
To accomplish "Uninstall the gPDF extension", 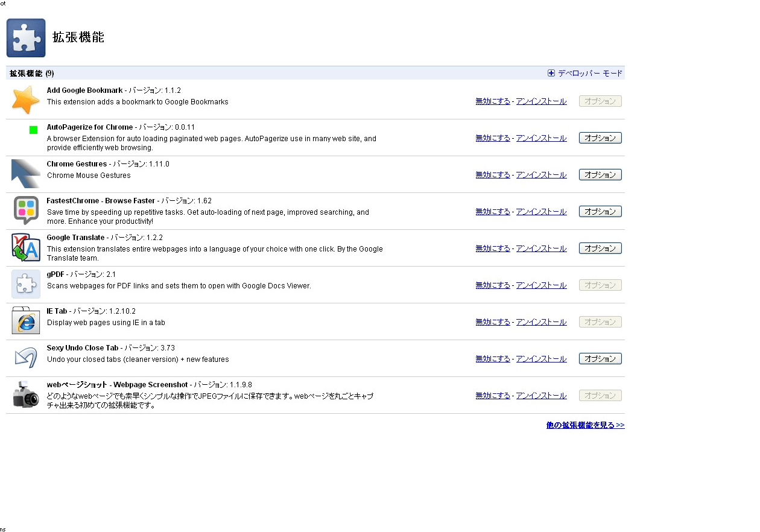I will tap(541, 285).
